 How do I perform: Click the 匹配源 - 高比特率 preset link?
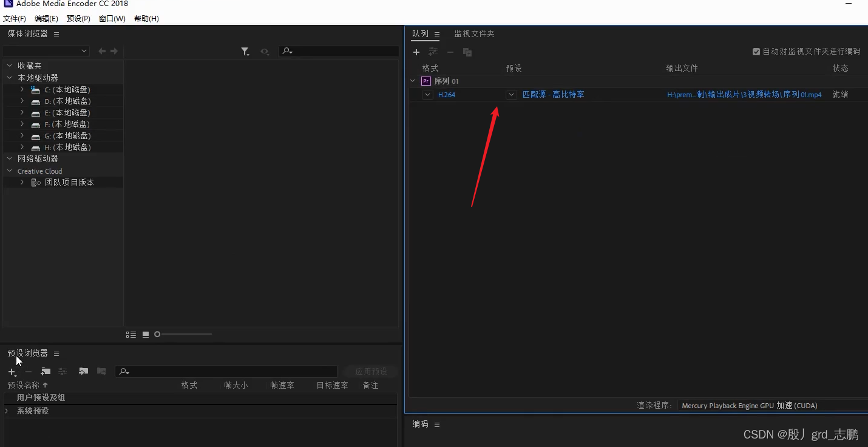pos(554,95)
